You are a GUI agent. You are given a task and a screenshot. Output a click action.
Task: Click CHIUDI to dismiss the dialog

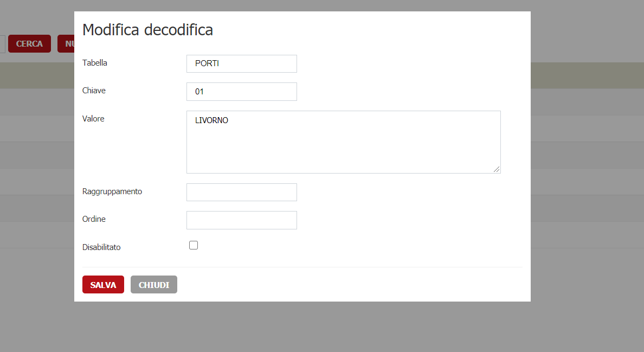click(153, 284)
